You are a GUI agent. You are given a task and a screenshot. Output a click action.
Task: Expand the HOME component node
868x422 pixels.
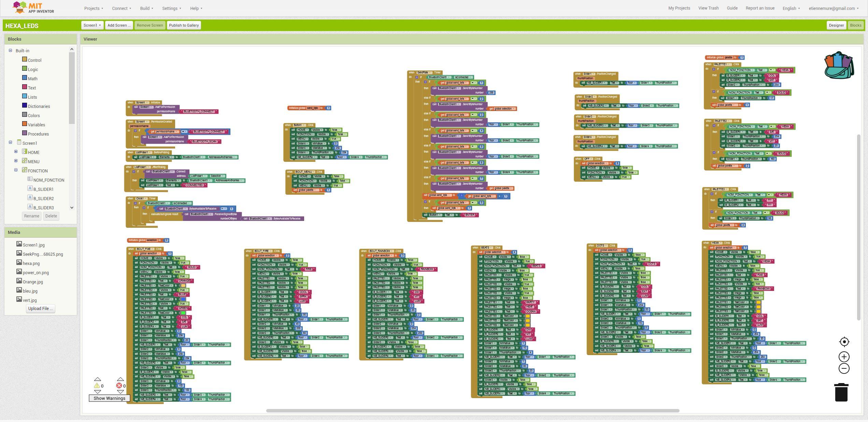point(16,152)
